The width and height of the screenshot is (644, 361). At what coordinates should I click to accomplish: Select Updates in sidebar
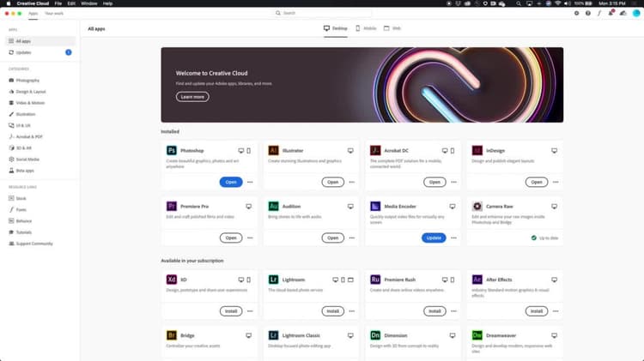pyautogui.click(x=40, y=52)
